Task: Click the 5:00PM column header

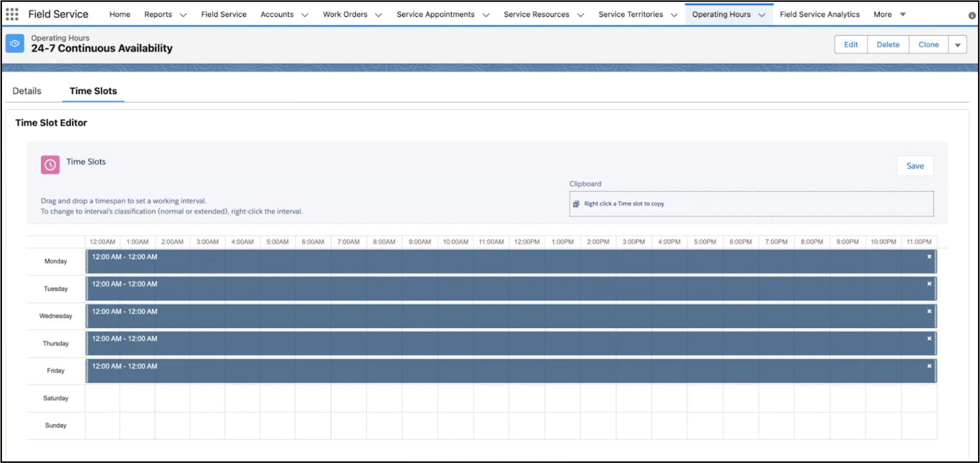Action: pyautogui.click(x=705, y=242)
